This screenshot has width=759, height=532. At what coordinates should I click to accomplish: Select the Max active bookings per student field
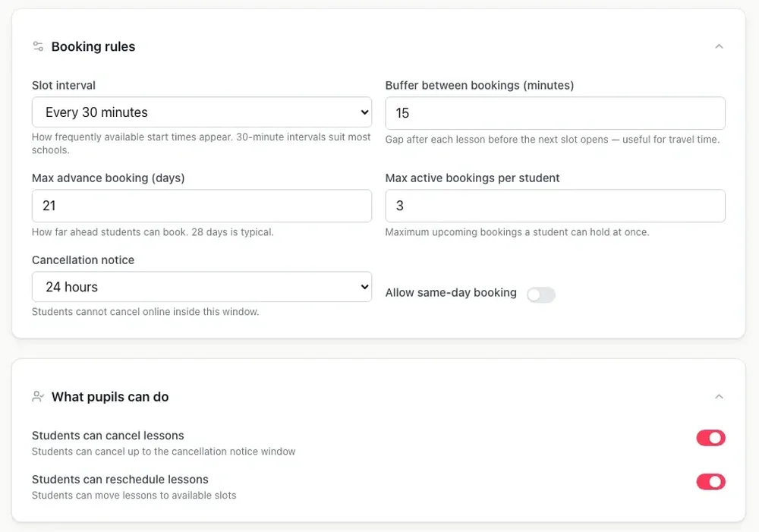pyautogui.click(x=556, y=206)
